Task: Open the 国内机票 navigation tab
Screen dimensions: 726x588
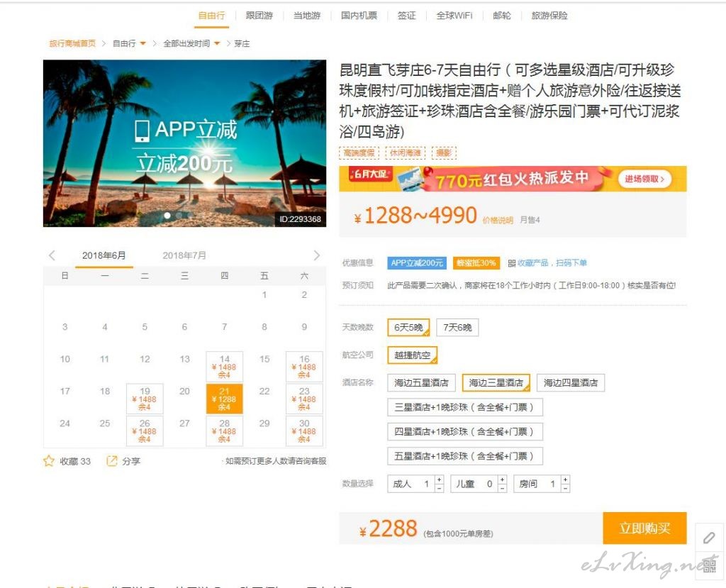Action: (359, 16)
